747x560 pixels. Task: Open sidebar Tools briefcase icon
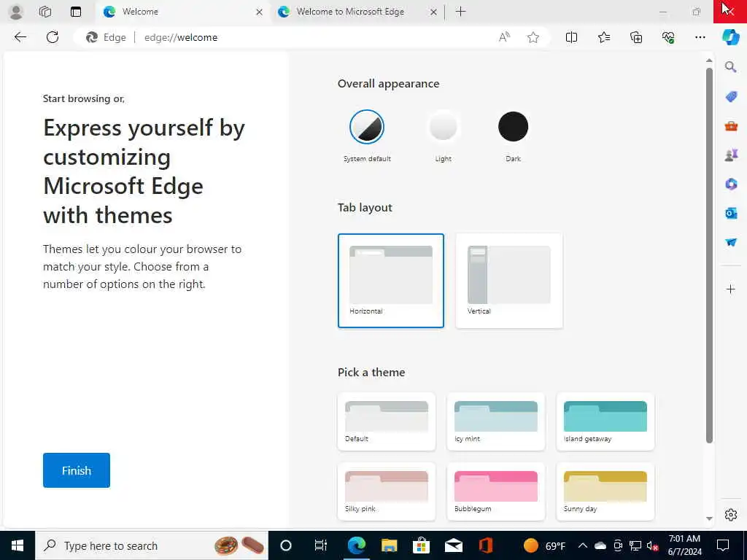tap(731, 126)
